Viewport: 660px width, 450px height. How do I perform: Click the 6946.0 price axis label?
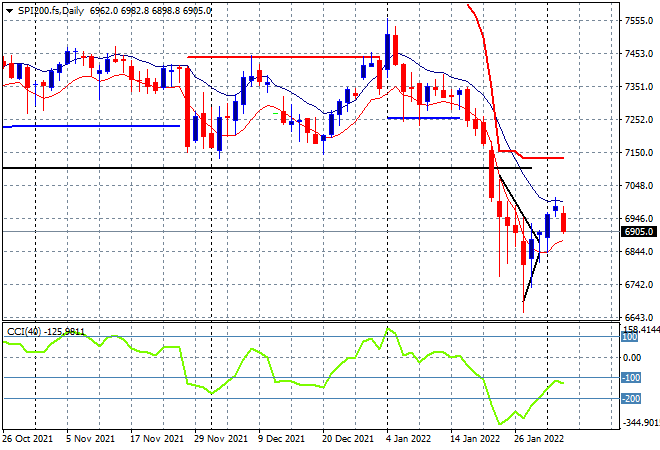click(639, 218)
